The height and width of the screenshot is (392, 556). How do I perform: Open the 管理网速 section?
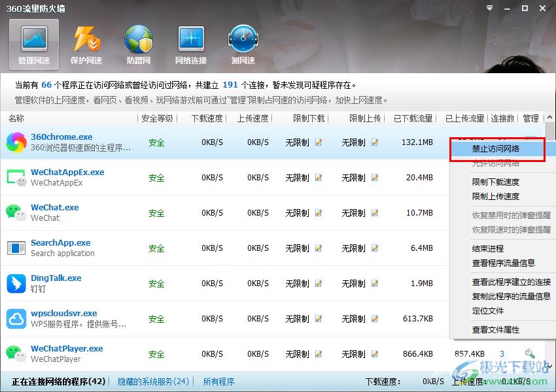[34, 46]
